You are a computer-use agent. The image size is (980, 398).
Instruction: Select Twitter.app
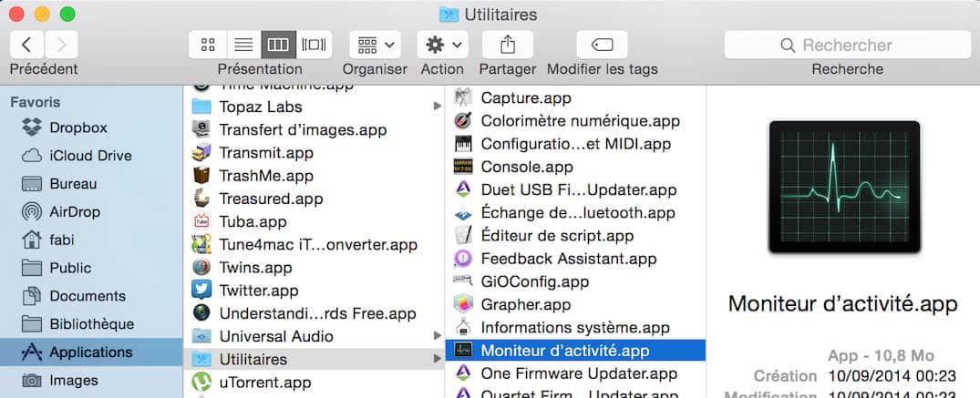coord(314,290)
